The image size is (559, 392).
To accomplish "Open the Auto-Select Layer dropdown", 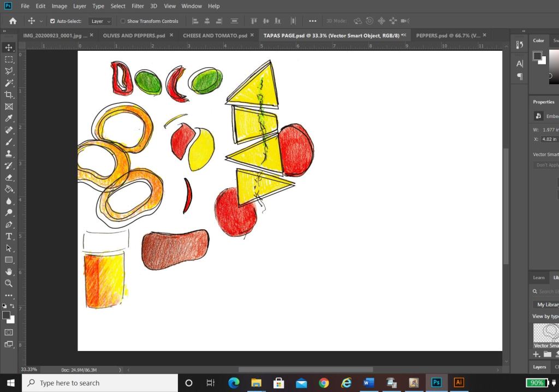I will click(100, 21).
